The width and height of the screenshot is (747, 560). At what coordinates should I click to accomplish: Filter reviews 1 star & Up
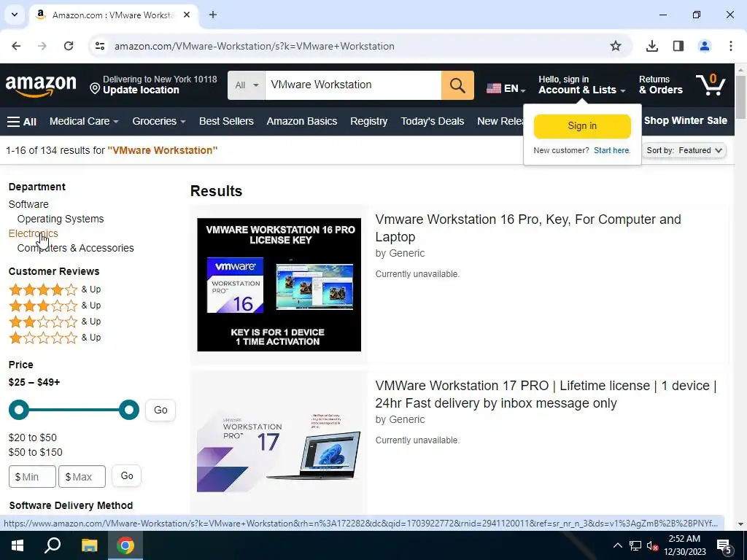pos(55,338)
